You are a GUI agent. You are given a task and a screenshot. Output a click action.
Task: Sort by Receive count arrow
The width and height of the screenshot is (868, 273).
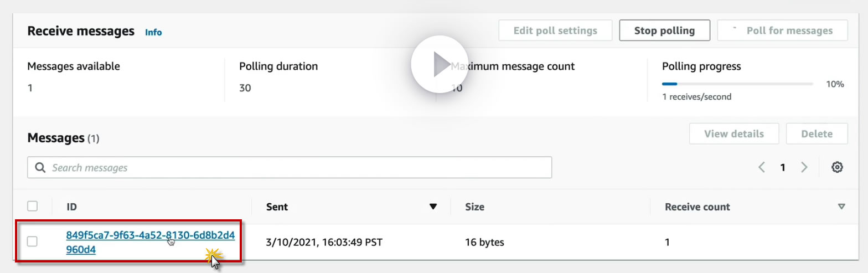(841, 207)
